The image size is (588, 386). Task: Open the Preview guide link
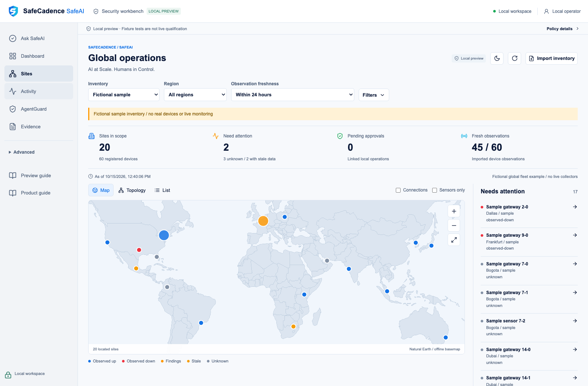[39, 175]
